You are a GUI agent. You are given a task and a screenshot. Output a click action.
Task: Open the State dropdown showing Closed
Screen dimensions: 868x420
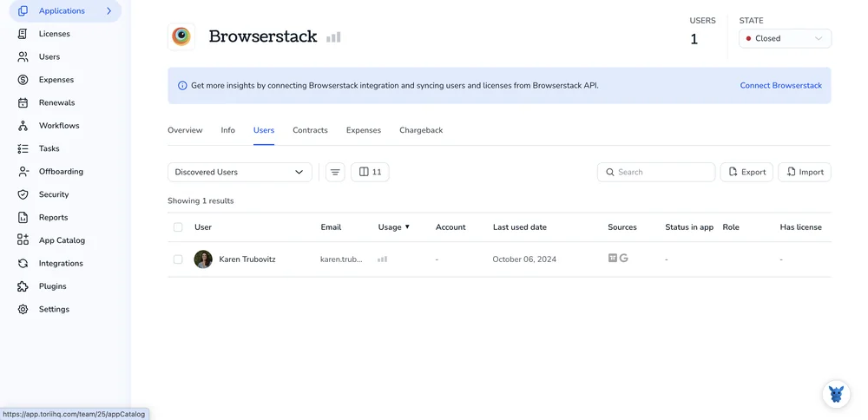tap(785, 39)
